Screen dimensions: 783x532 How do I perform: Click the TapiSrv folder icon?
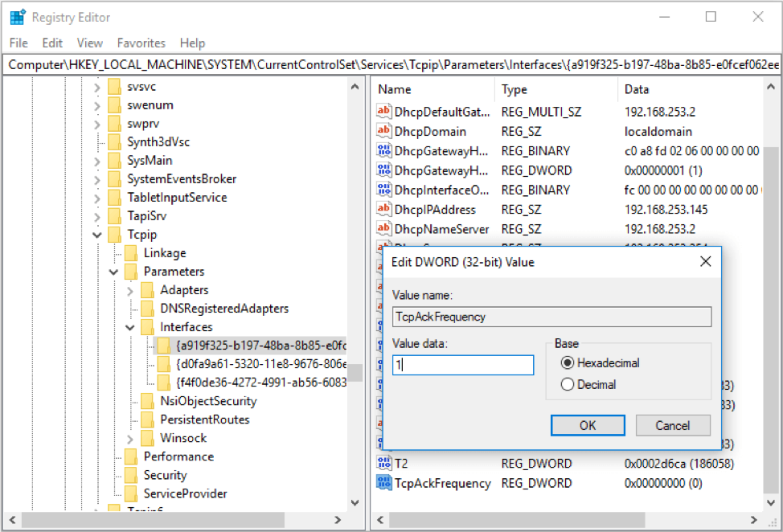(114, 216)
